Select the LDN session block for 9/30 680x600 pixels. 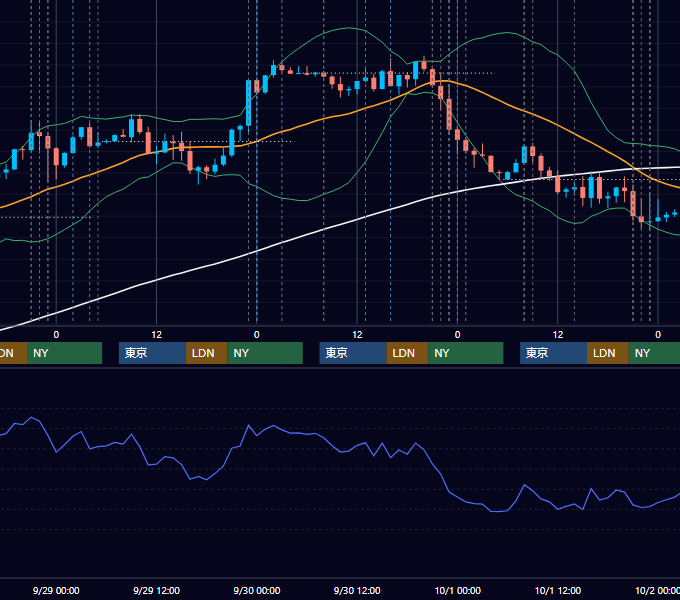tap(407, 353)
